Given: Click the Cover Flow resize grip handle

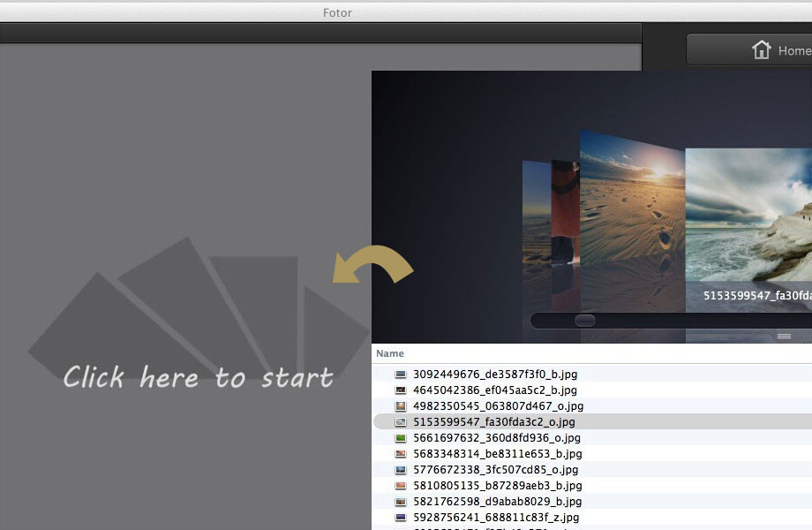Looking at the screenshot, I should (783, 337).
